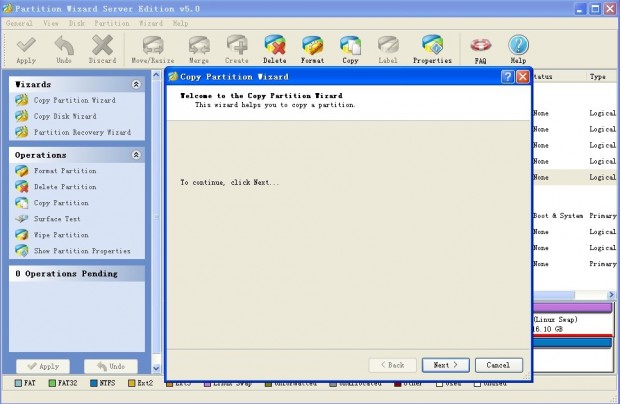Click the dialog's question mark help button
Image resolution: width=620 pixels, height=404 pixels.
point(507,76)
